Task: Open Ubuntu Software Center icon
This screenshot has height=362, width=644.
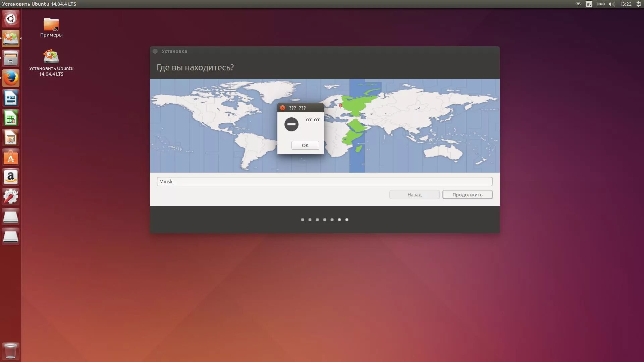Action: (x=11, y=158)
